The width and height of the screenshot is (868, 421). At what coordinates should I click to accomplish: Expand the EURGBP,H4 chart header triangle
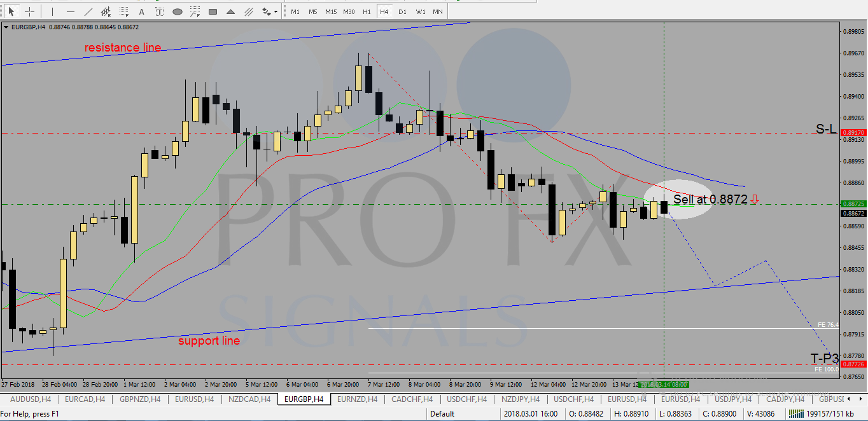(6, 27)
